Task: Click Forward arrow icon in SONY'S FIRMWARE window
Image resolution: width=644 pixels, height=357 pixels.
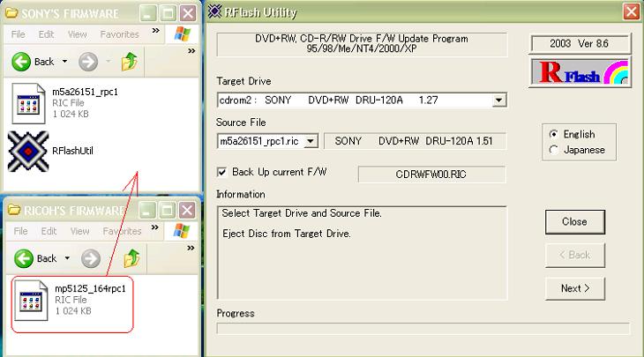Action: (x=88, y=62)
